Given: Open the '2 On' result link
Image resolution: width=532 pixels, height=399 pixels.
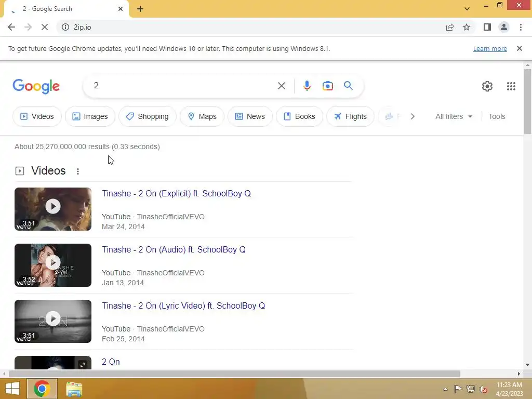Looking at the screenshot, I should click(111, 362).
